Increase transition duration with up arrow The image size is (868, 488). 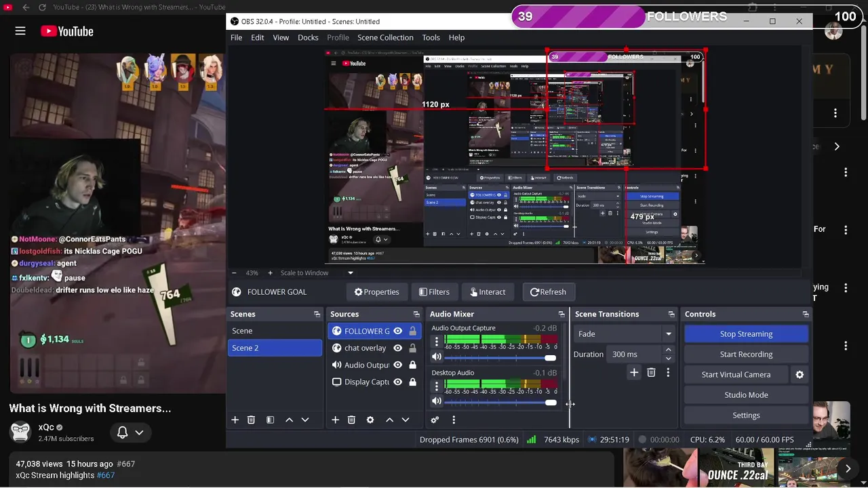tap(668, 350)
